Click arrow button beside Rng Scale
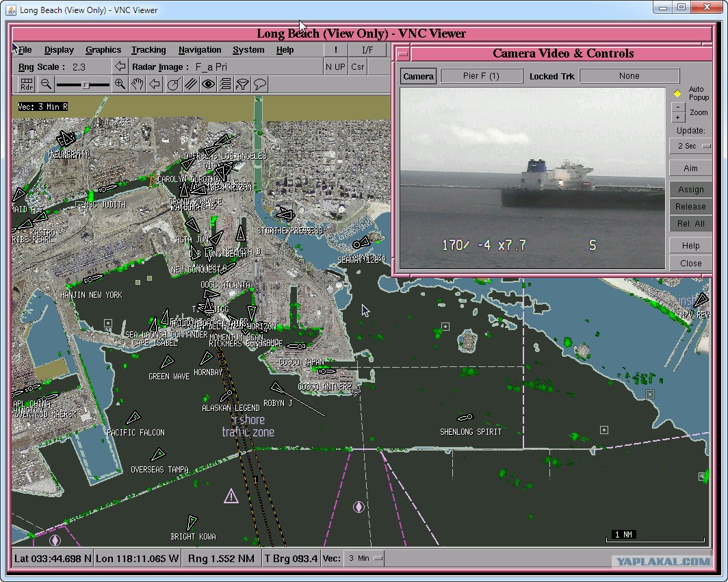Screen dimensions: 728x582 [x=120, y=66]
